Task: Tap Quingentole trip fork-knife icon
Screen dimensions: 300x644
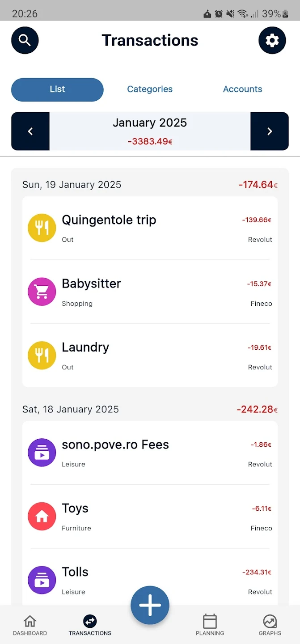Action: click(x=42, y=228)
